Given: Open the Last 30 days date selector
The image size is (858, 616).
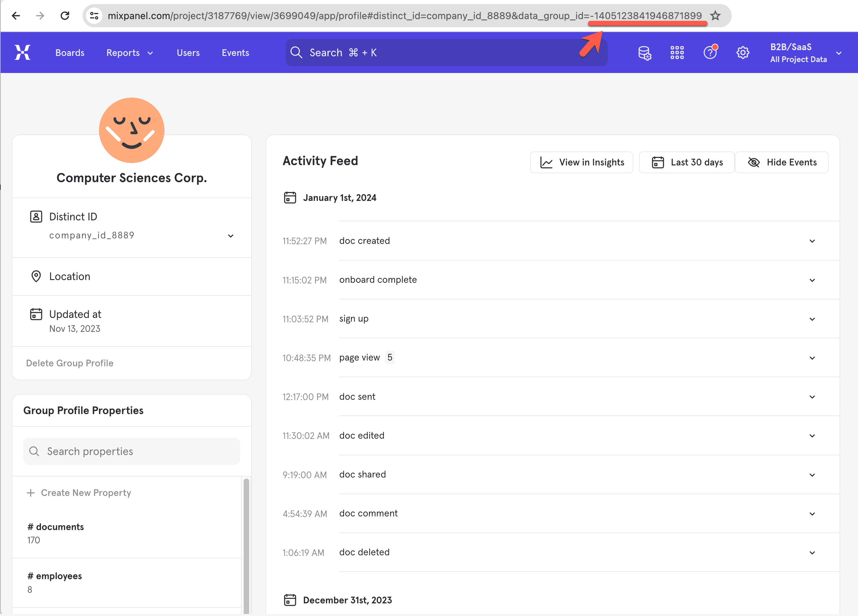Looking at the screenshot, I should (x=687, y=162).
